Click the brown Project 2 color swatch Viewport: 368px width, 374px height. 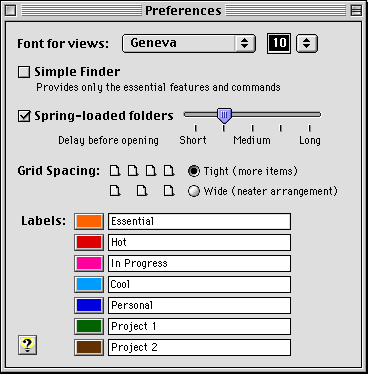89,347
